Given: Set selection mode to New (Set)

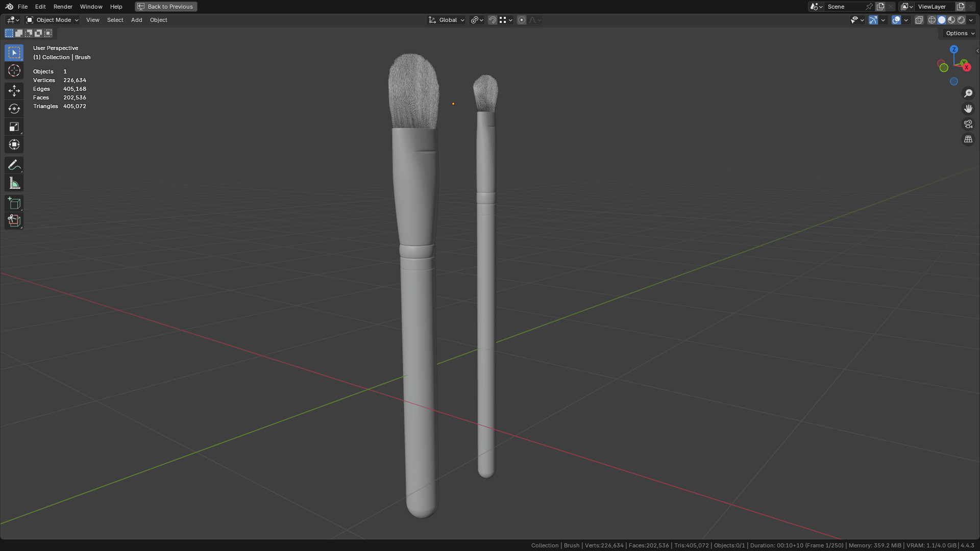Looking at the screenshot, I should (x=9, y=33).
